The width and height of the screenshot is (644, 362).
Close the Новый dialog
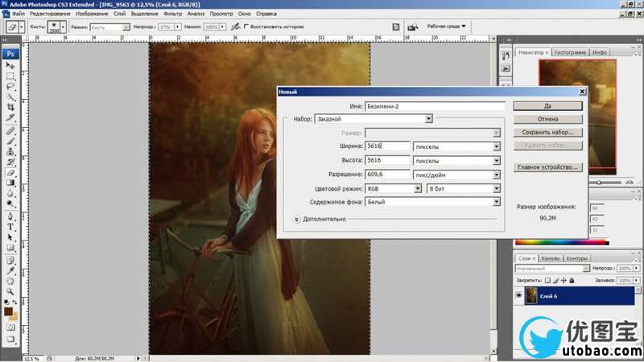tap(582, 92)
